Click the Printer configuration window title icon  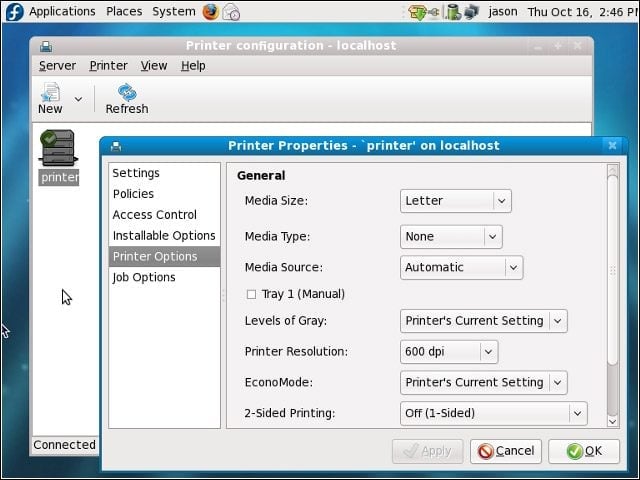point(46,46)
